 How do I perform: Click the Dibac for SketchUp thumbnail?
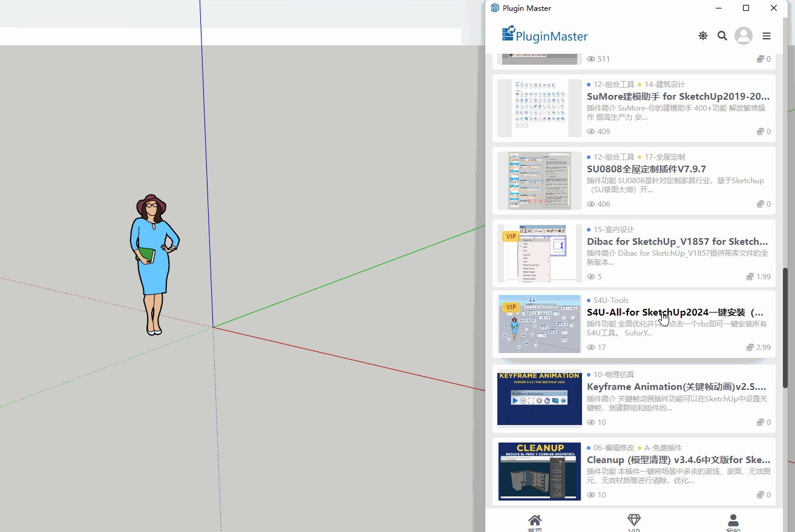pos(540,253)
